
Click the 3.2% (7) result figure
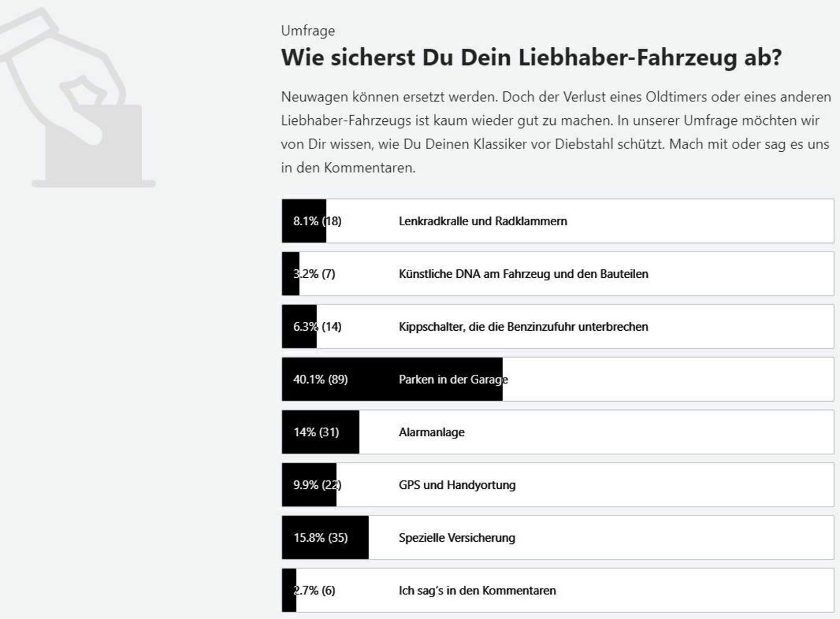pos(314,274)
